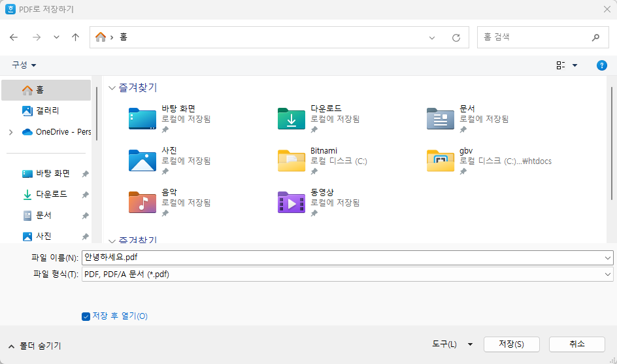Select the 동영상 folder icon
This screenshot has height=364, width=617.
tap(292, 202)
